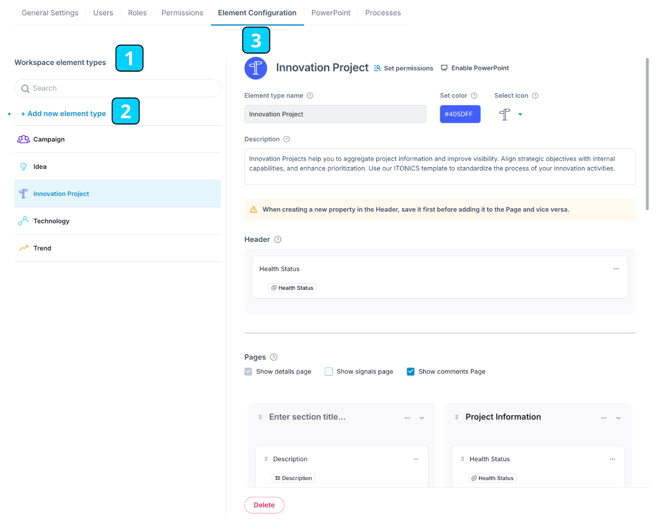Screen dimensions: 670x529
Task: Click the Technology nodes icon
Action: 24,220
